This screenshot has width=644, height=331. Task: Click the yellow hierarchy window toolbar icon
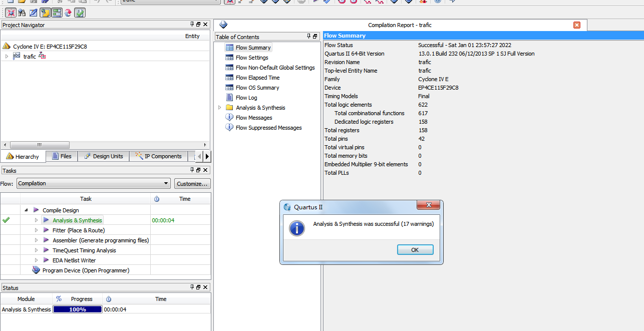click(45, 13)
